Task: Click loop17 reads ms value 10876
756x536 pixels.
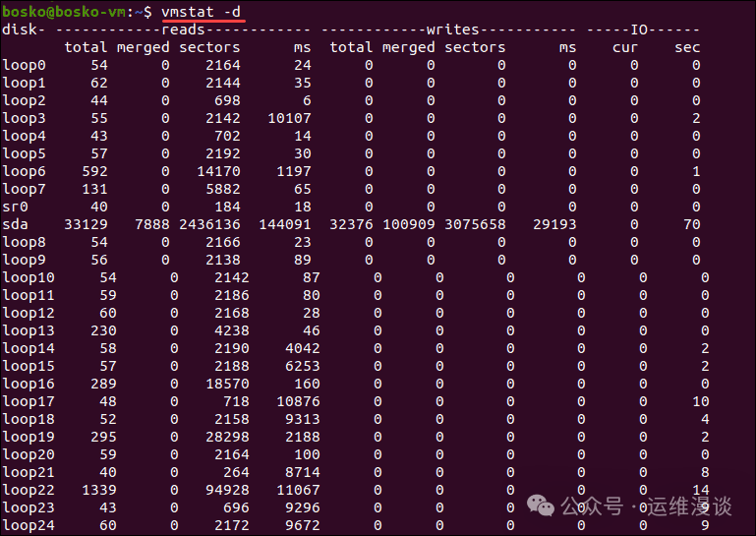Action: pos(298,402)
